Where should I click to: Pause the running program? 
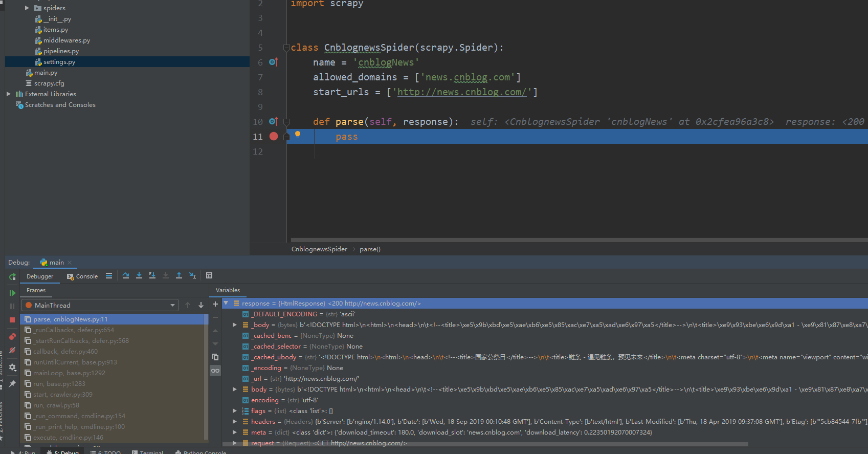12,306
